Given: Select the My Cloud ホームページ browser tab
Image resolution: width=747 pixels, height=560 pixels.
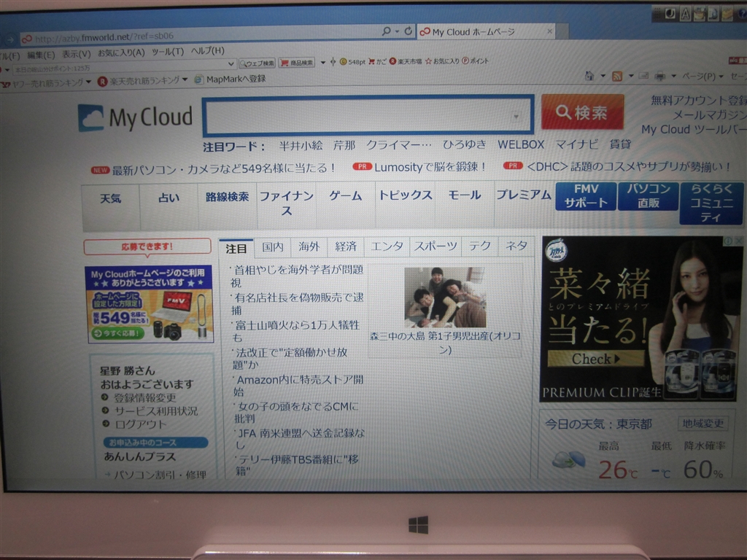Looking at the screenshot, I should coord(486,31).
